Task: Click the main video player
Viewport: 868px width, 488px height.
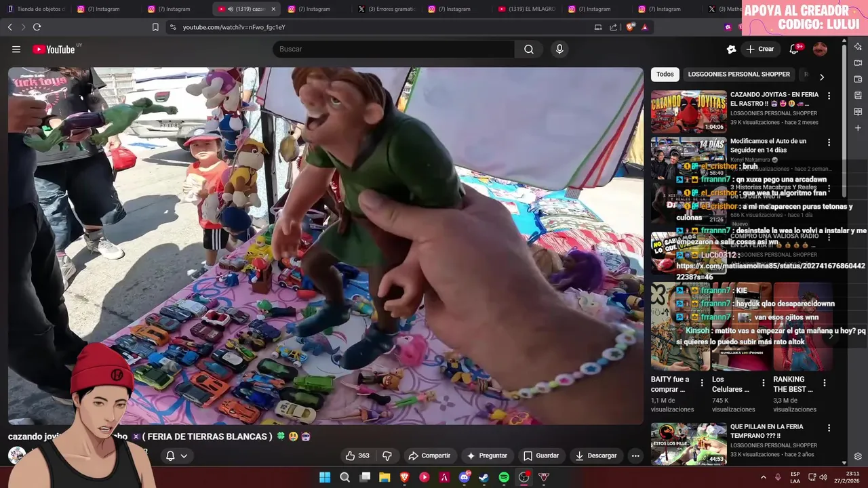Action: 325,245
